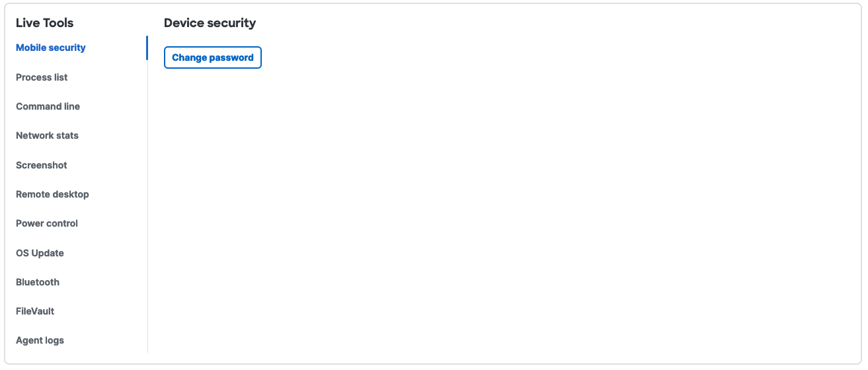
Task: Select Screenshot in the sidebar
Action: tap(42, 165)
